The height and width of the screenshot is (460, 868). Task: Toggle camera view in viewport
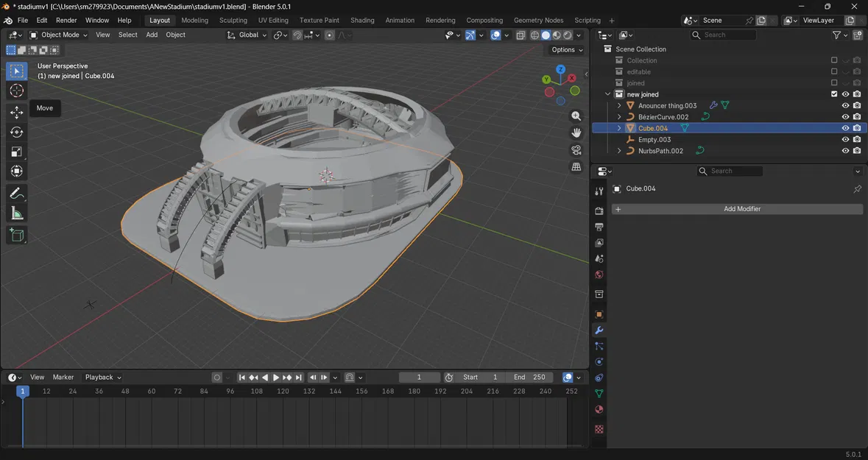coord(576,149)
